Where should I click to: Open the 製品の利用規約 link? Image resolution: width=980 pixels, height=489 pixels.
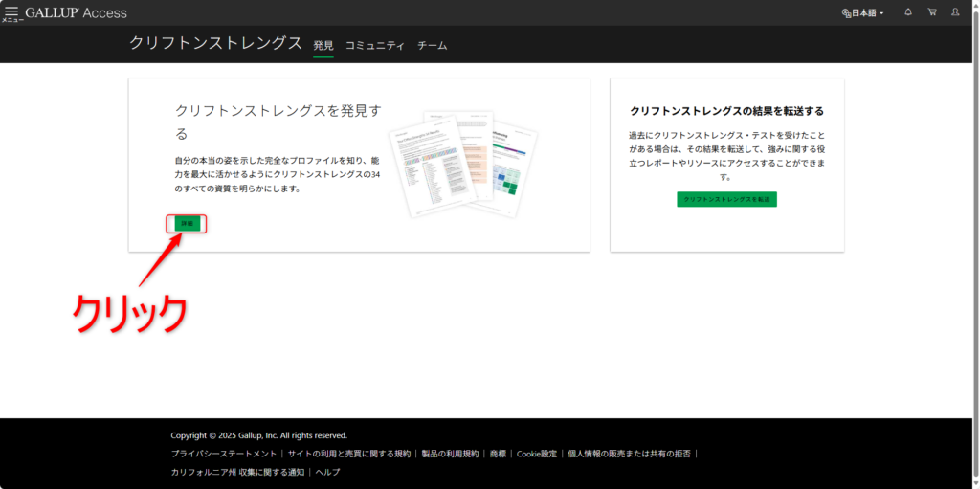pos(450,454)
